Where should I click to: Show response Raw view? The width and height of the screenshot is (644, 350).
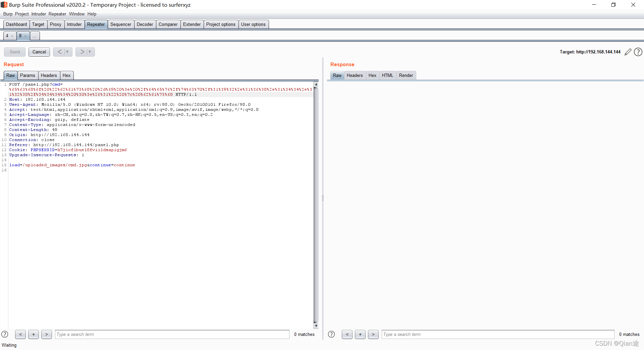click(337, 75)
